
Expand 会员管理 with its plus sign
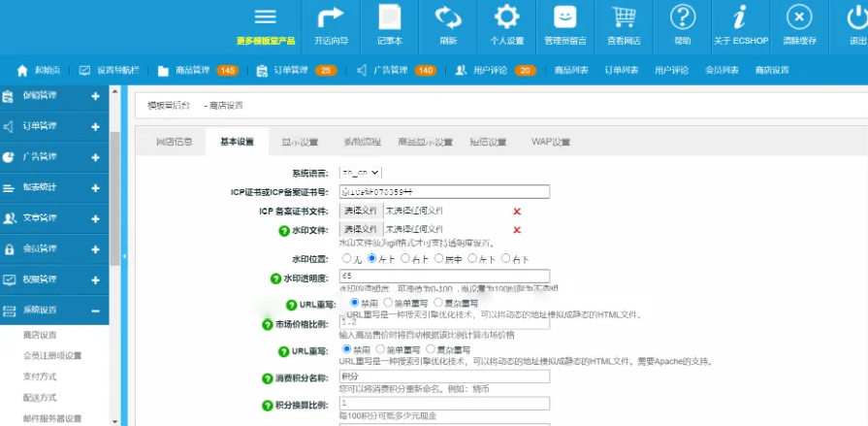[95, 249]
